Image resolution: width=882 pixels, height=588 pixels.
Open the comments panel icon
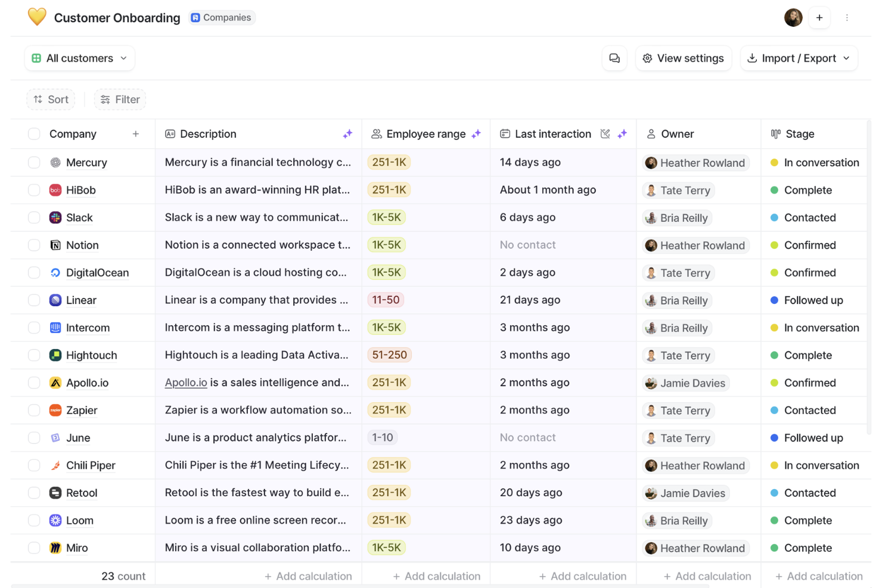click(614, 58)
